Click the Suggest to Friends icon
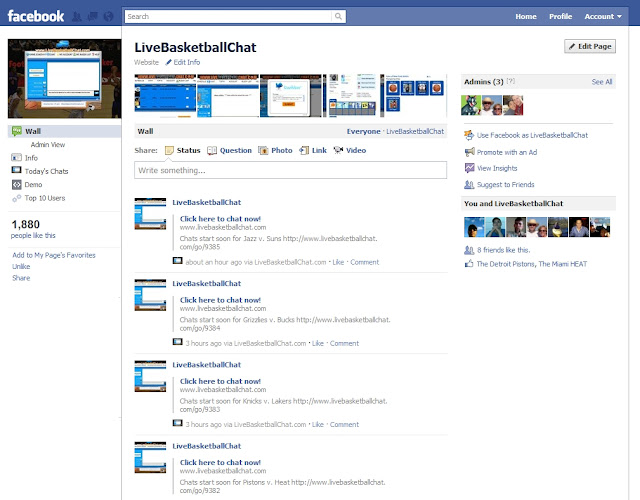The width and height of the screenshot is (640, 500). click(469, 184)
